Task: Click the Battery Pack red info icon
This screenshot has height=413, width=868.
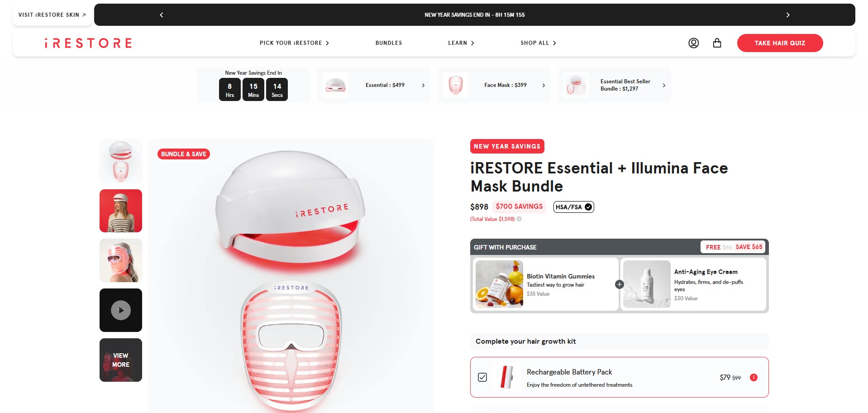Action: [754, 377]
